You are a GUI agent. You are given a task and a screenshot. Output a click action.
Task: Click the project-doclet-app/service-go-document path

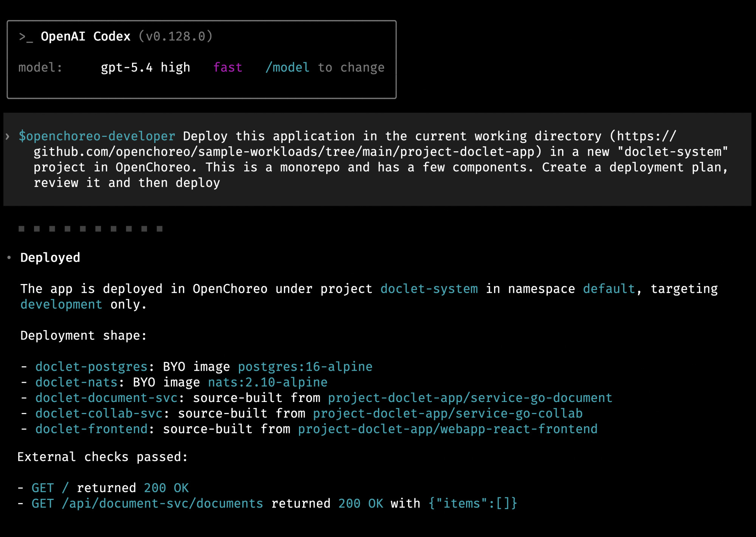point(470,398)
